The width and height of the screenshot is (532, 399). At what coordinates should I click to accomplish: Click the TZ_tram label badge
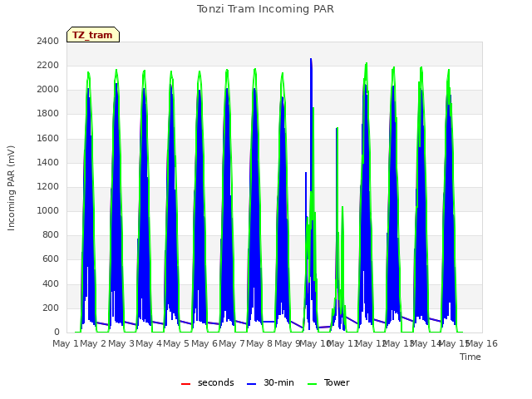[x=93, y=35]
